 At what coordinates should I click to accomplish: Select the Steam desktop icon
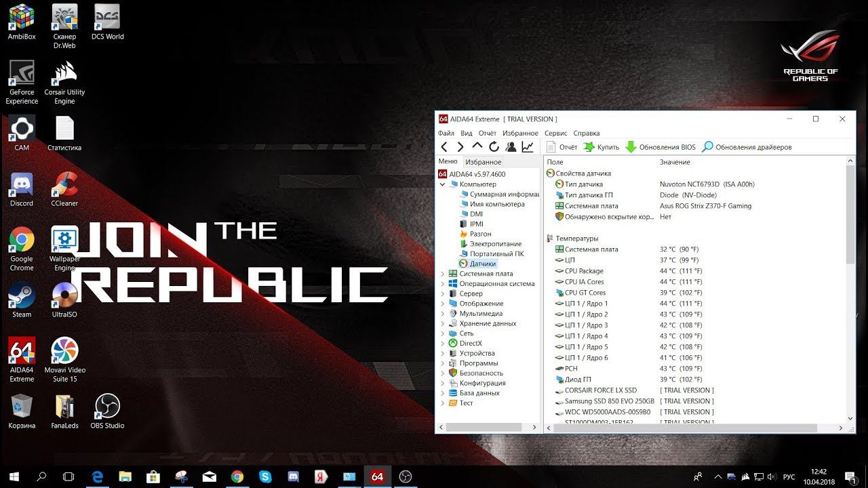22,300
